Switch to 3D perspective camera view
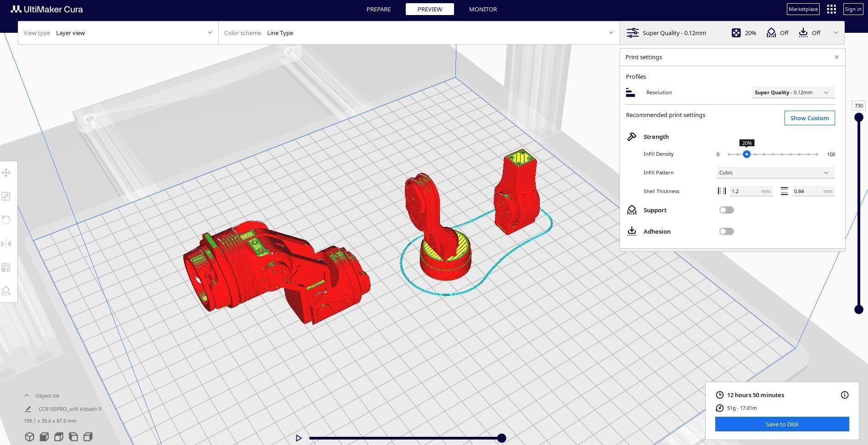 click(30, 437)
